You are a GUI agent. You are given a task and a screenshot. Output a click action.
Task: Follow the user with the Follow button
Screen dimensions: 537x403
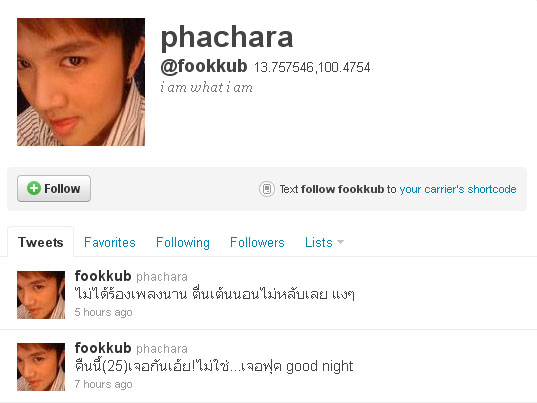tap(54, 188)
